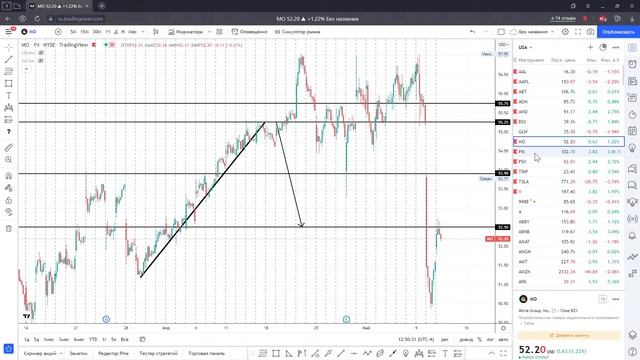Open the chart layout selector square
This screenshot has width=640, height=360.
coord(501,31)
